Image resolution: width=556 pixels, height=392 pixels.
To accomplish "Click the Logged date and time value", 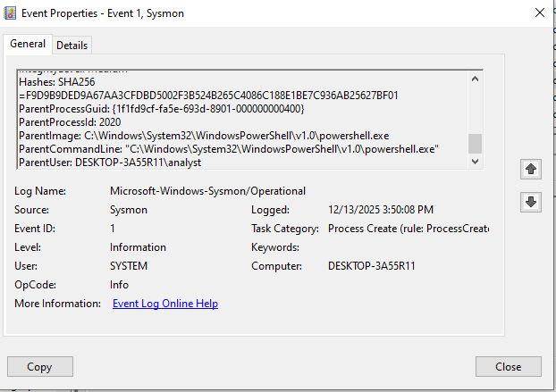I will [381, 210].
